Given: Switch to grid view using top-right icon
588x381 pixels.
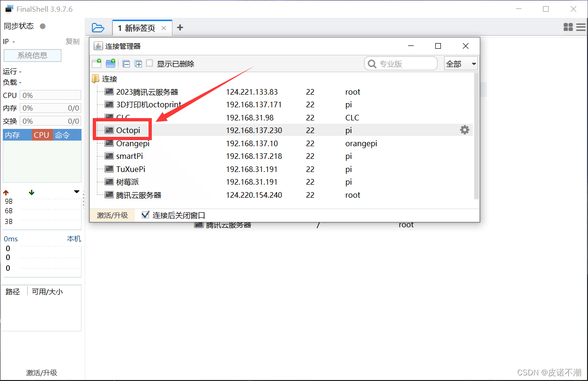Looking at the screenshot, I should click(x=568, y=27).
